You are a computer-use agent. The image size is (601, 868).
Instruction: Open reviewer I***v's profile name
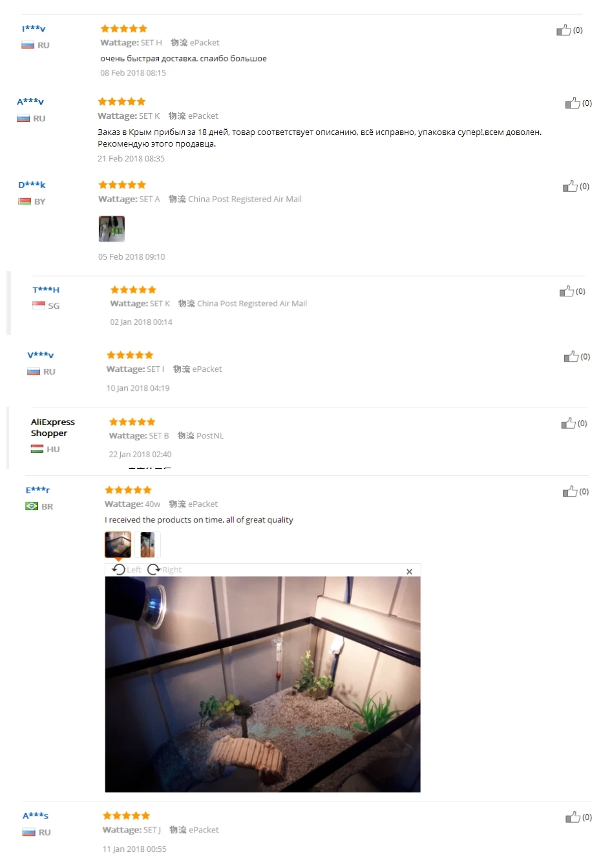tap(34, 28)
